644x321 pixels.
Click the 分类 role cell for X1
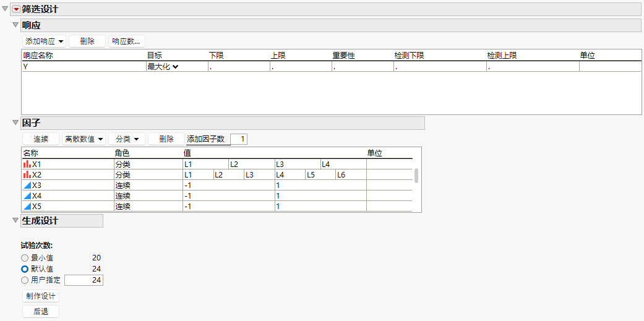tap(148, 165)
